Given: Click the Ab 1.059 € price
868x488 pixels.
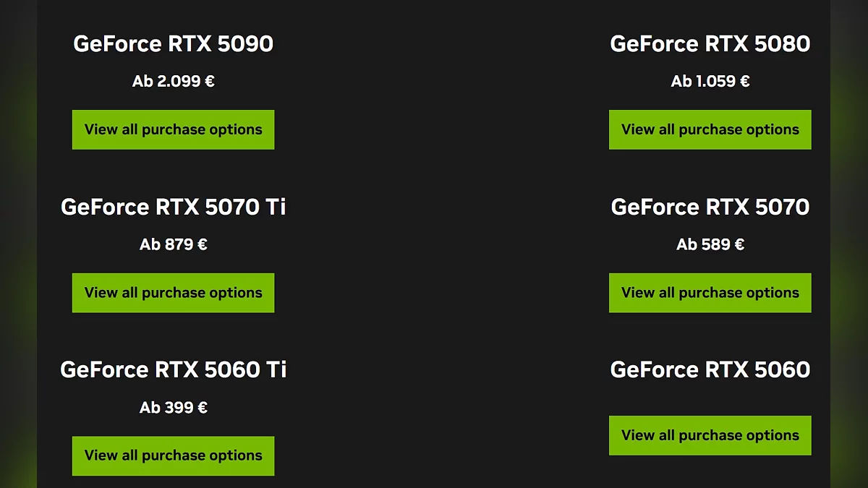Looking at the screenshot, I should (710, 82).
